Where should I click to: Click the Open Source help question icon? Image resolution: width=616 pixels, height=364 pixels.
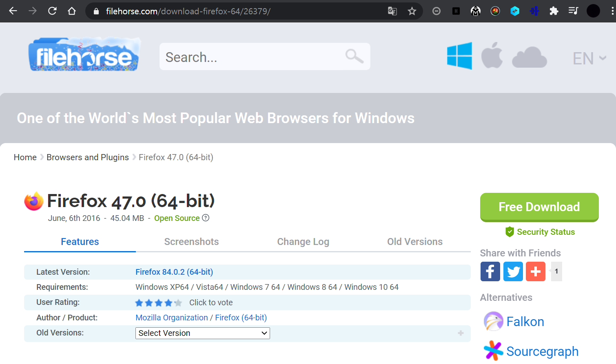[x=206, y=218]
